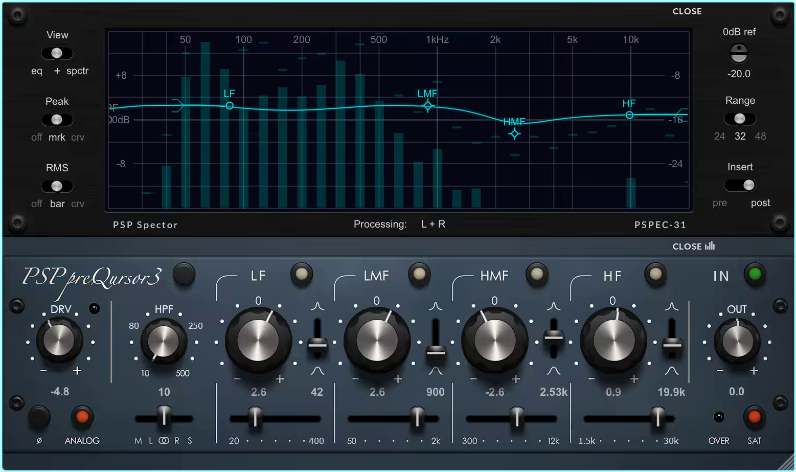The width and height of the screenshot is (796, 472).
Task: Enable or disable the LF band button
Action: click(301, 274)
